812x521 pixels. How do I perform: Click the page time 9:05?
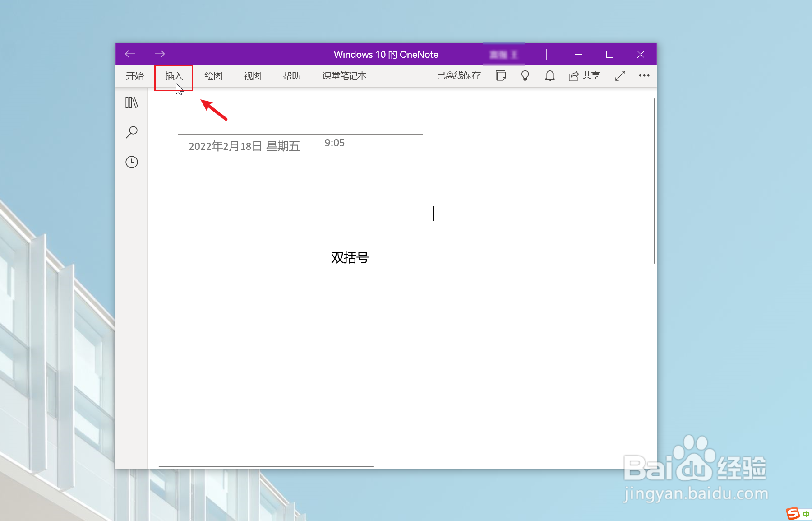pos(335,143)
